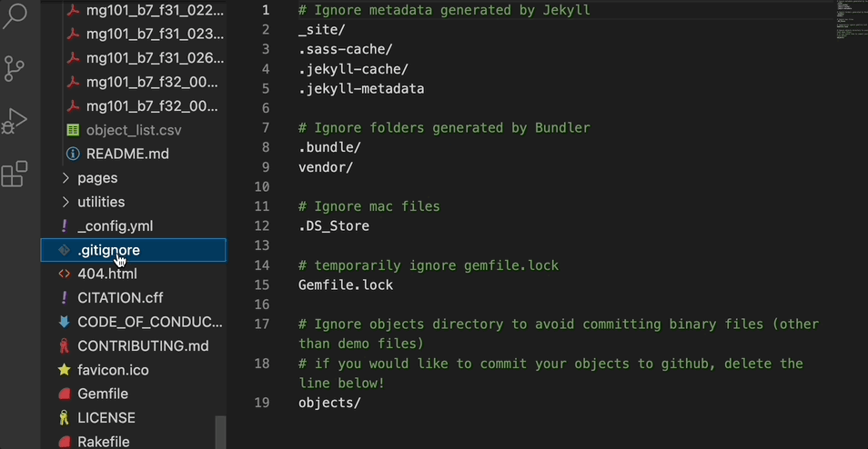
Task: Open the CODE_OF_CONDUC... file
Action: [150, 322]
